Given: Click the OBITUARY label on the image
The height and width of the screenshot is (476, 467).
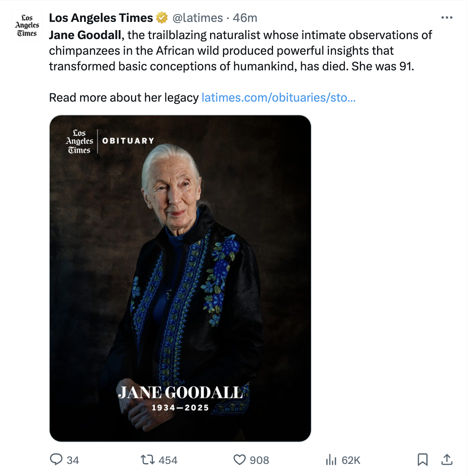Looking at the screenshot, I should [128, 141].
